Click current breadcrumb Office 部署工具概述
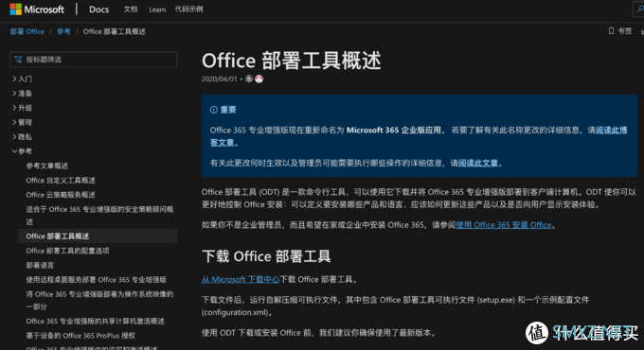644x350 pixels. 115,31
